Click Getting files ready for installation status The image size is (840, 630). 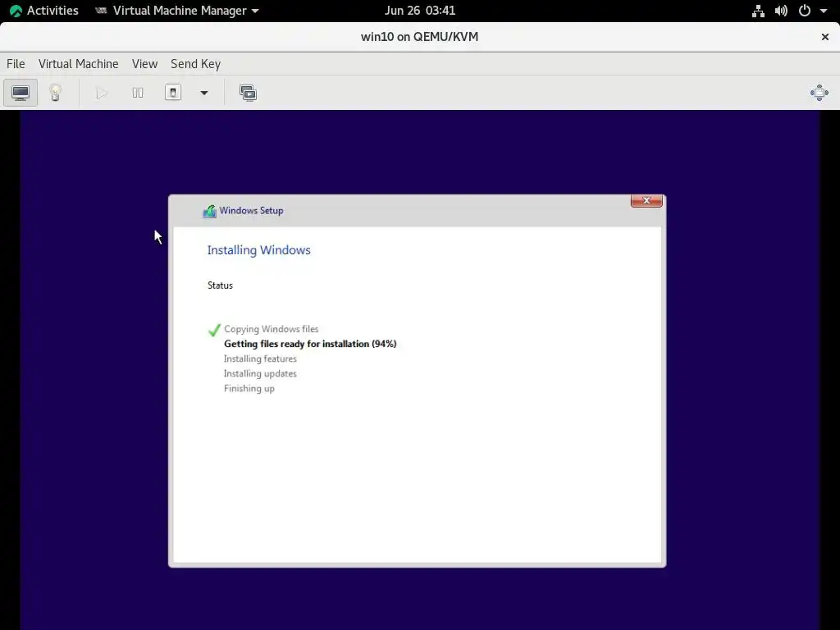(x=310, y=344)
